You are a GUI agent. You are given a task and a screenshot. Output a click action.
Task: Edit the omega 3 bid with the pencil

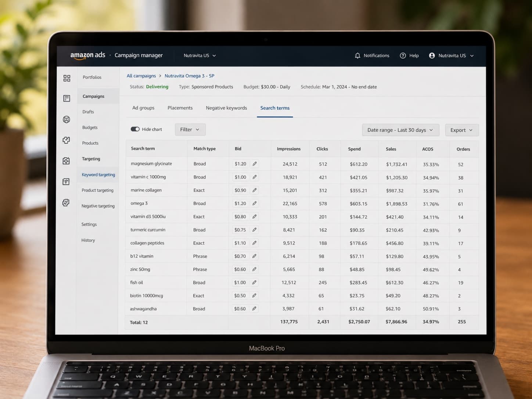(255, 204)
